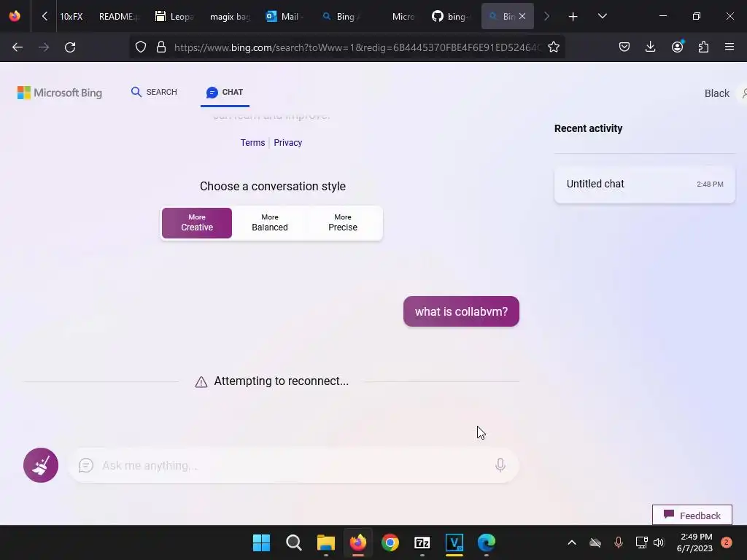
Task: Open 7-Zip from the taskbar
Action: tap(422, 542)
